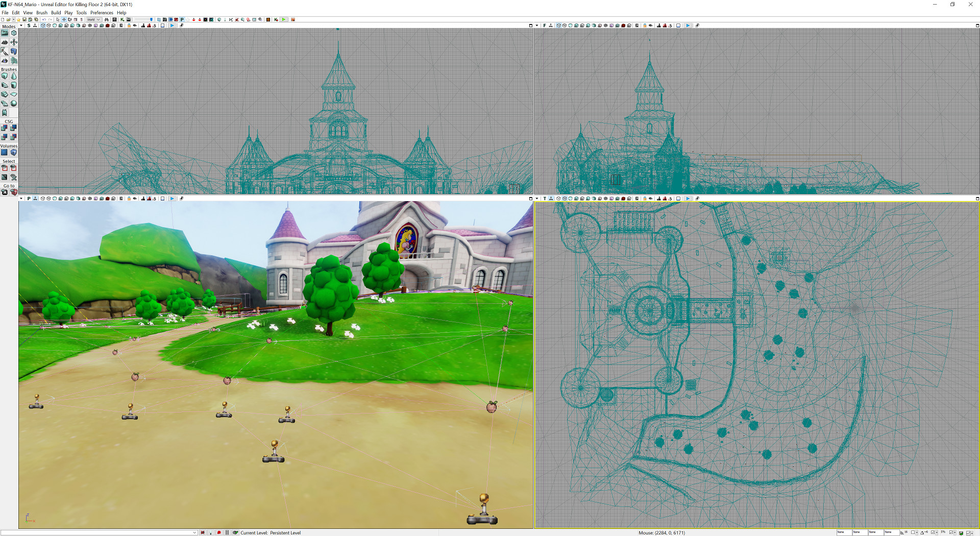Image resolution: width=980 pixels, height=536 pixels.
Task: Choose the Sphere builder brush
Action: click(14, 104)
